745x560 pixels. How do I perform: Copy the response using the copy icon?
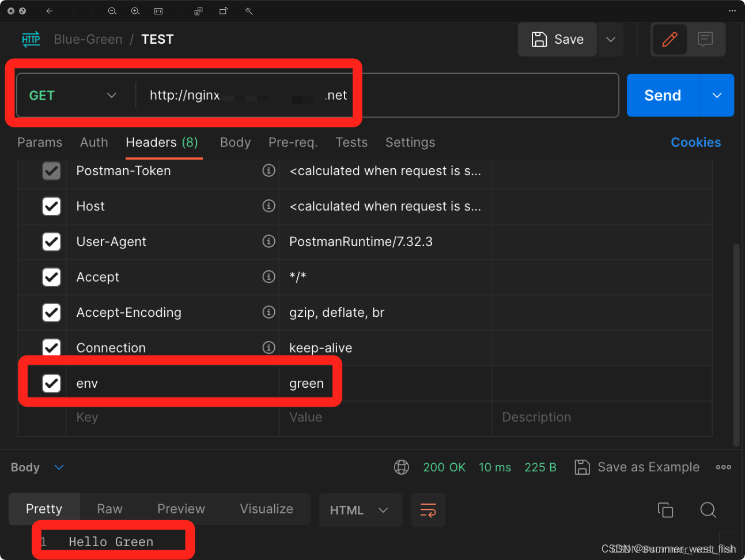[x=665, y=510]
